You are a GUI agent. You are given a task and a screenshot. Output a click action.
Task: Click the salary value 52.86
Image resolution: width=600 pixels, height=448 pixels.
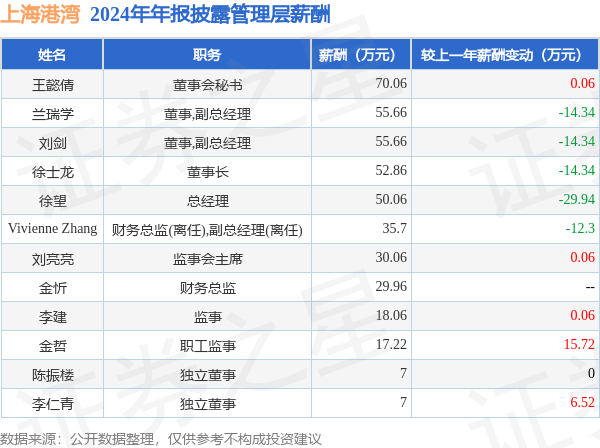391,170
